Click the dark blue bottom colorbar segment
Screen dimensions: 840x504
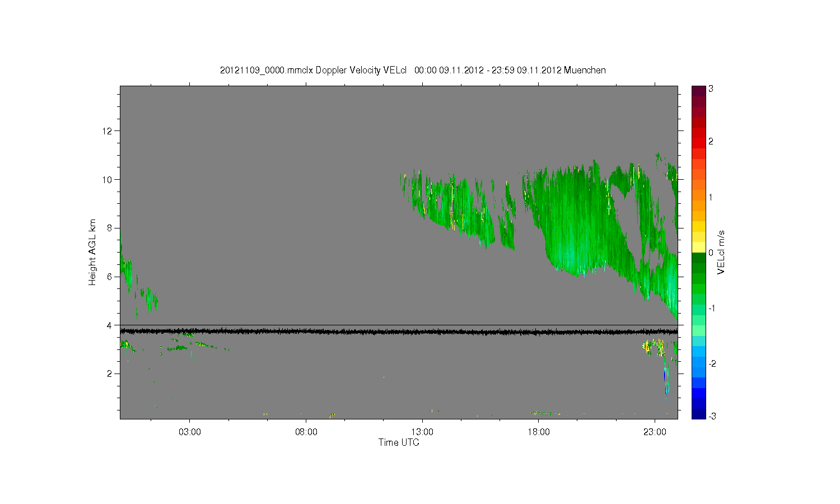point(698,414)
